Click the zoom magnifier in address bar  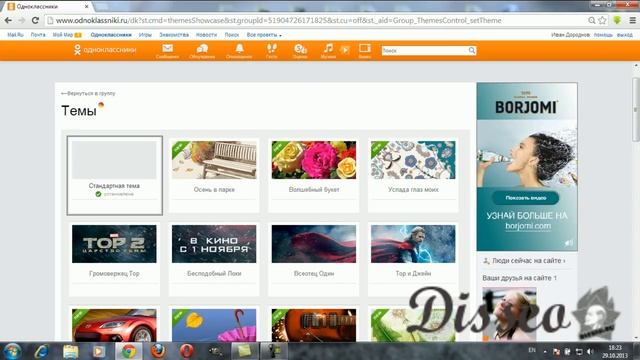[591, 20]
